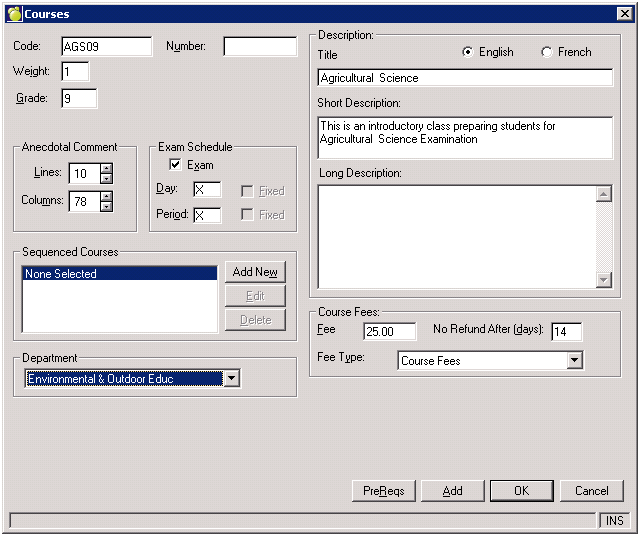Click the Cancel button
The image size is (640, 538).
point(591,491)
